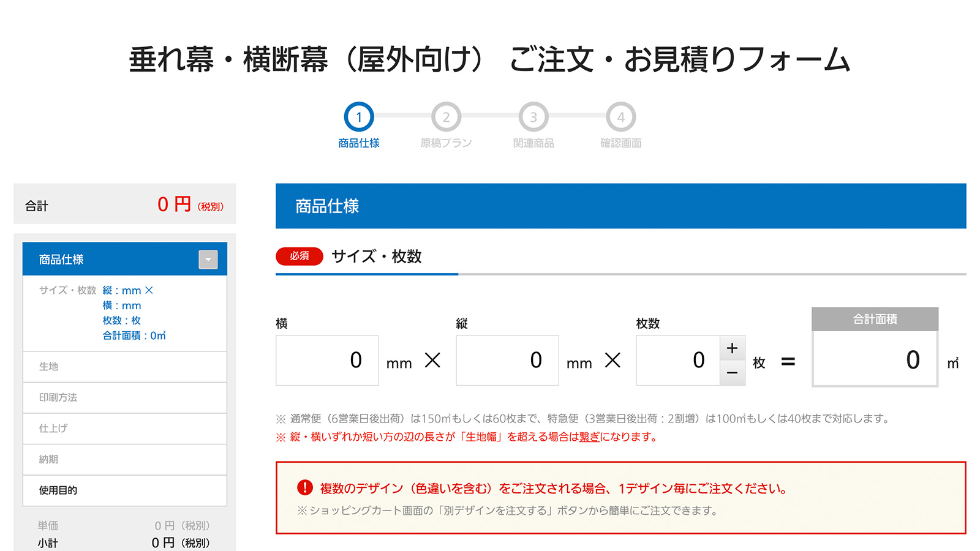Select 生地 in the sidebar
The width and height of the screenshot is (980, 551).
[x=124, y=367]
